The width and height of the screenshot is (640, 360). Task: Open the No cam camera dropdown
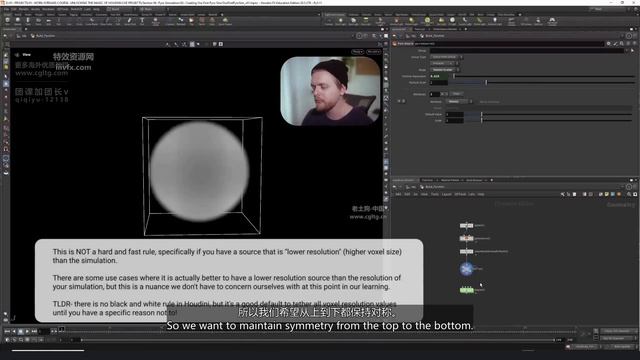click(373, 52)
